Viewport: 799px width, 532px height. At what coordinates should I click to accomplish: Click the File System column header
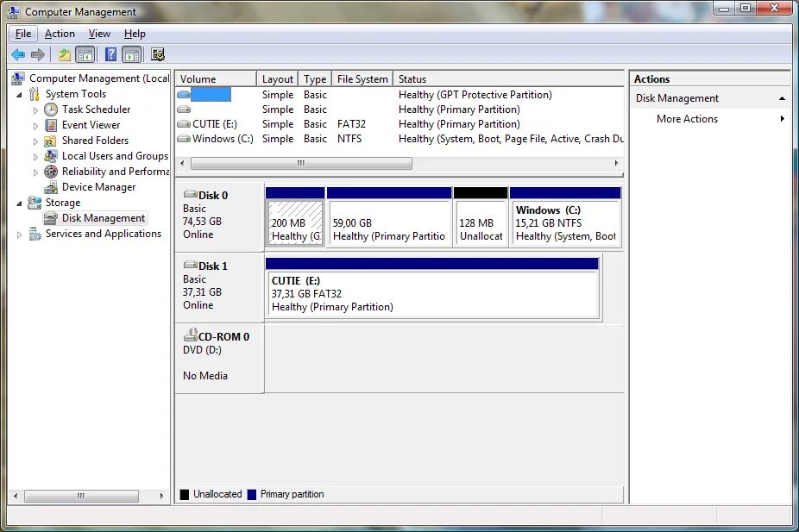[x=362, y=79]
